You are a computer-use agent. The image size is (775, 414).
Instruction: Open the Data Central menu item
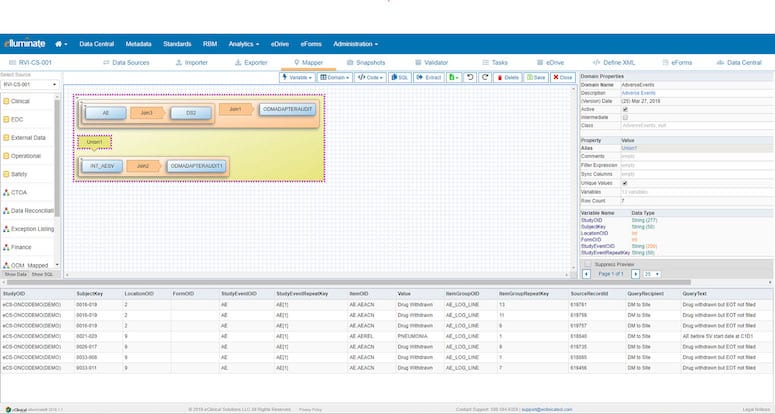point(96,44)
